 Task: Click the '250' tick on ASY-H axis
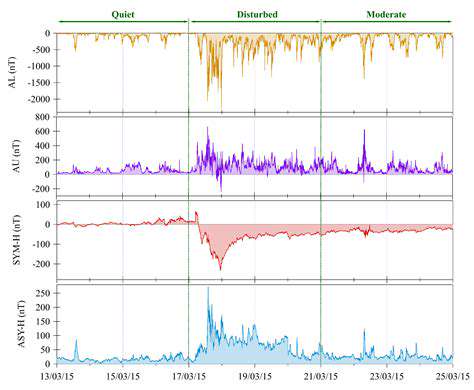click(43, 293)
